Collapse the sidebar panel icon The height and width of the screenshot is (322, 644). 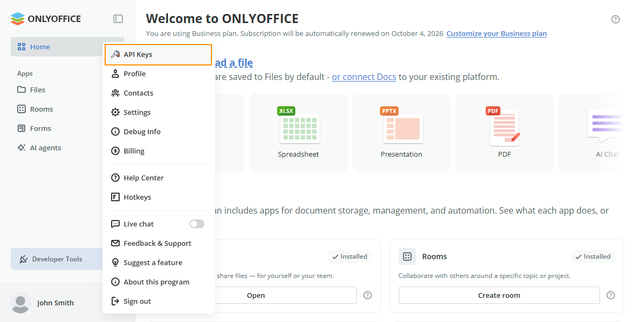[x=118, y=19]
